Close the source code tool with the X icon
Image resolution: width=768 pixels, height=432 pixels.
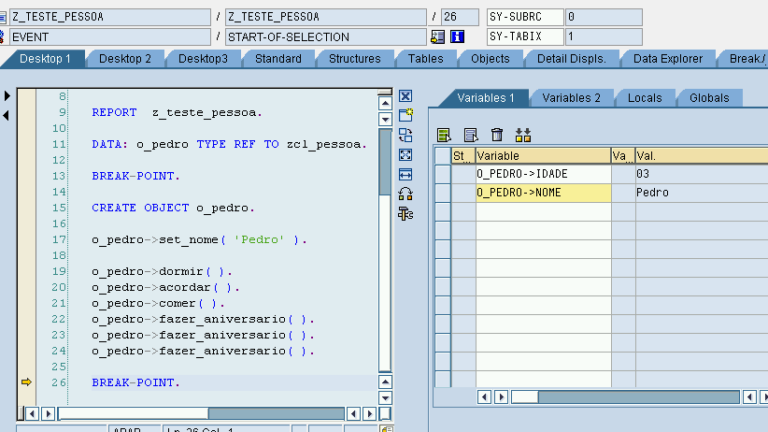click(406, 96)
